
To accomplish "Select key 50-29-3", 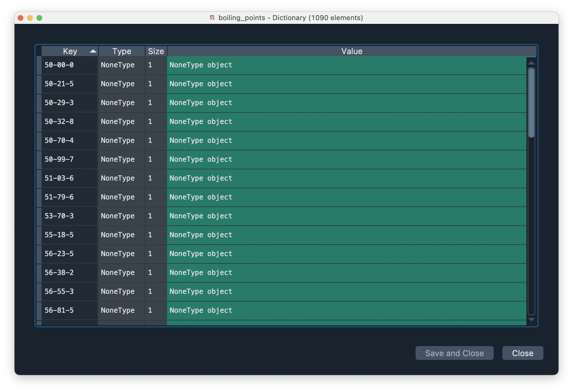I will click(x=70, y=103).
